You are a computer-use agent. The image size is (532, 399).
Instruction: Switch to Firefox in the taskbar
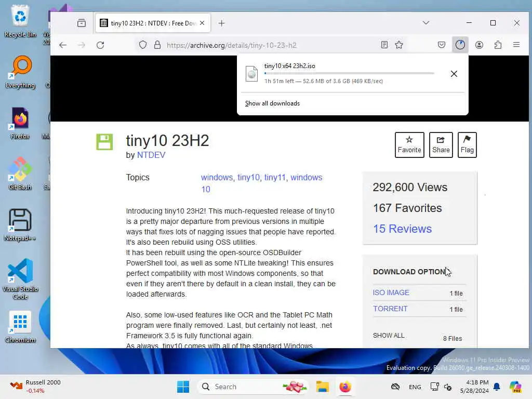pyautogui.click(x=345, y=387)
